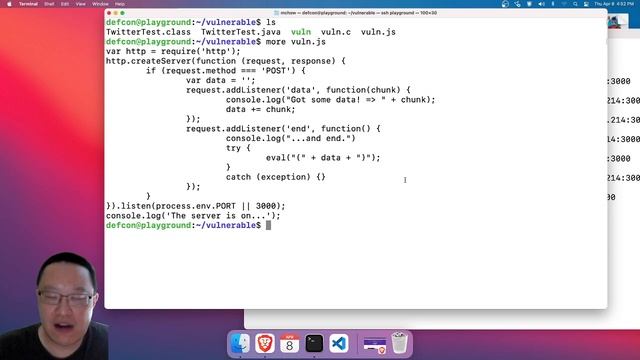Click the "request.method === 'POST'" line
The width and height of the screenshot is (640, 360).
[226, 71]
